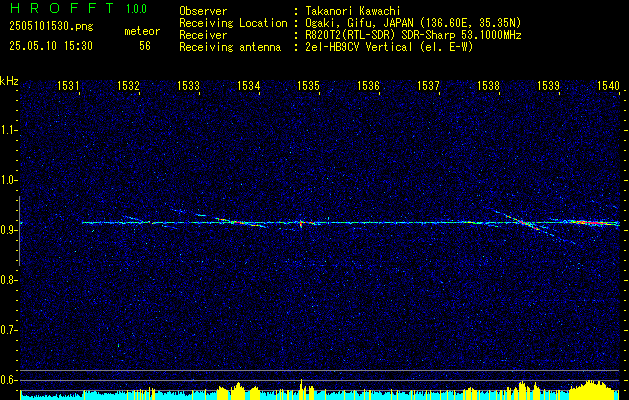This screenshot has height=400, width=629.
Task: Click the 1534 time axis marker
Action: (248, 85)
